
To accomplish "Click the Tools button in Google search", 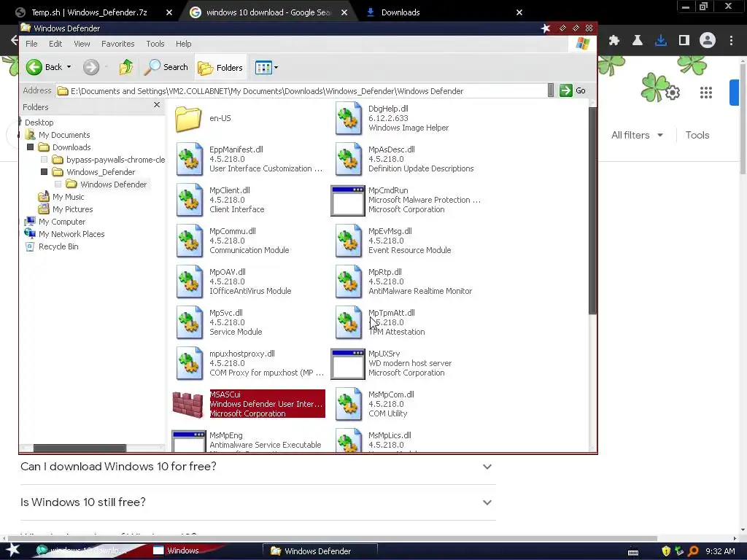I will (697, 135).
